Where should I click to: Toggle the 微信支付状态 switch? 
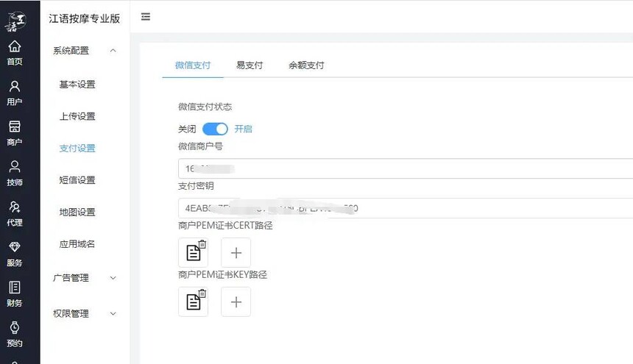pos(215,129)
